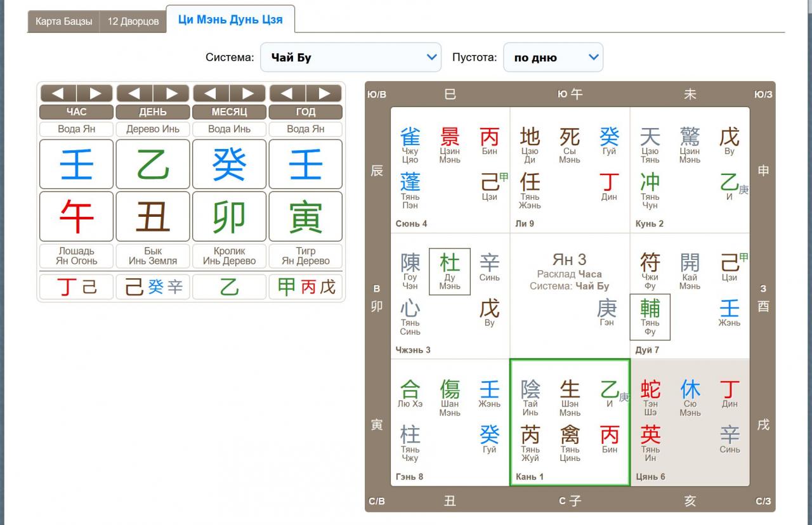Switch to the Карта Бацзы tab
This screenshot has width=812, height=525.
[x=63, y=22]
